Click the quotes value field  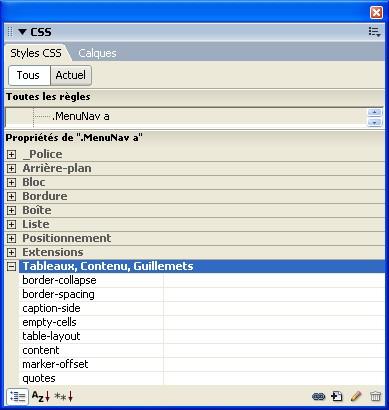[274, 378]
